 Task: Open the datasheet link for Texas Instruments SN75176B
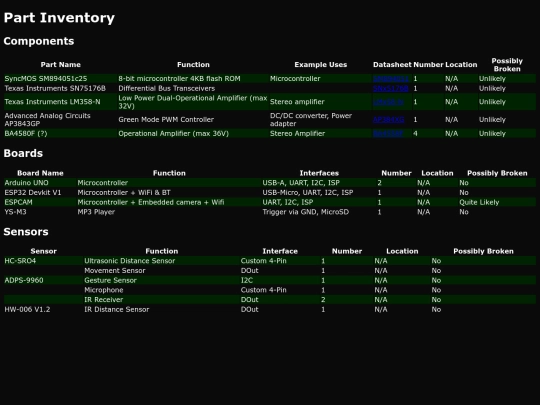click(391, 89)
